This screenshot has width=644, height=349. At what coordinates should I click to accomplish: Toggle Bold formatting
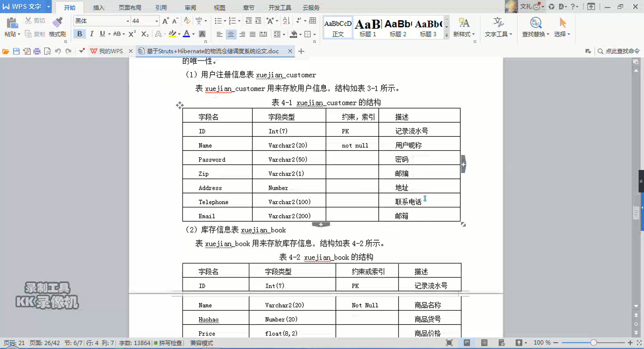pyautogui.click(x=79, y=34)
